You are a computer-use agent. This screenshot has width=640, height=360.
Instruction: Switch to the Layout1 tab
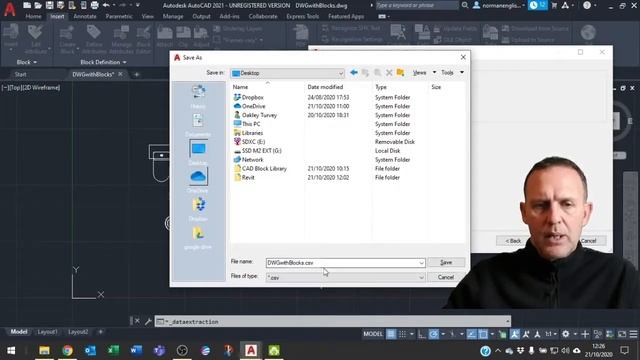tap(47, 332)
